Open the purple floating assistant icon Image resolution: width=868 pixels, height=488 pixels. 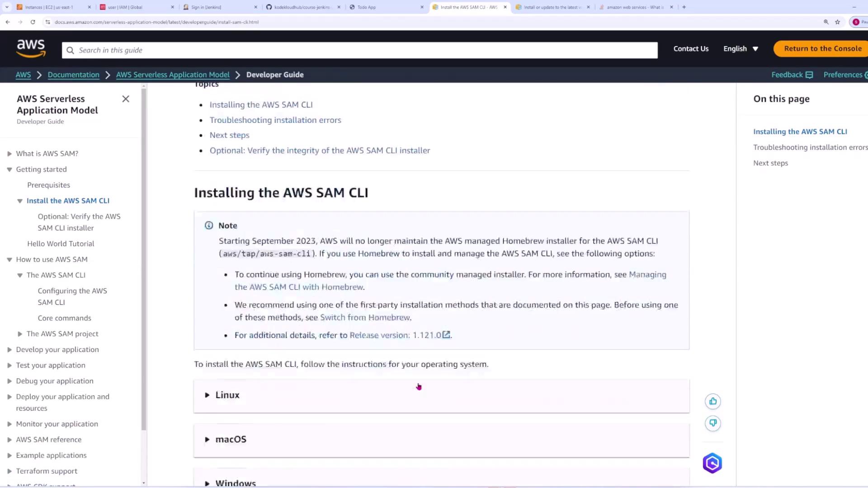tap(712, 463)
